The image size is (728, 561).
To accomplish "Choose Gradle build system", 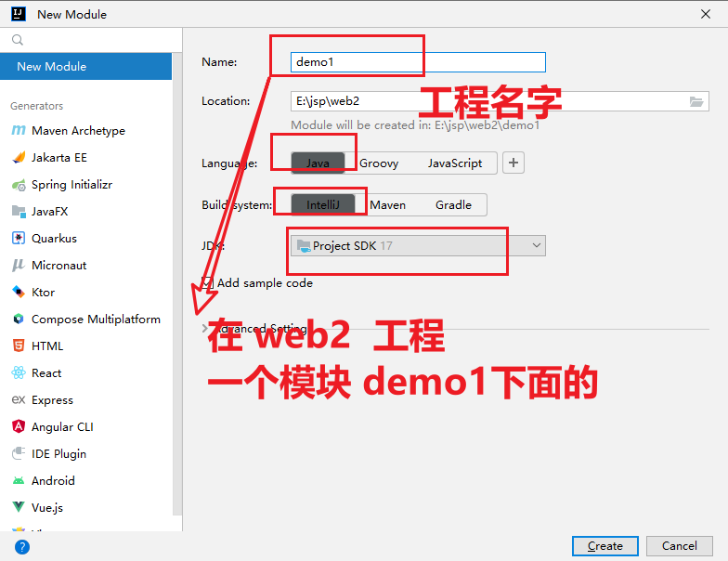I will click(x=453, y=204).
